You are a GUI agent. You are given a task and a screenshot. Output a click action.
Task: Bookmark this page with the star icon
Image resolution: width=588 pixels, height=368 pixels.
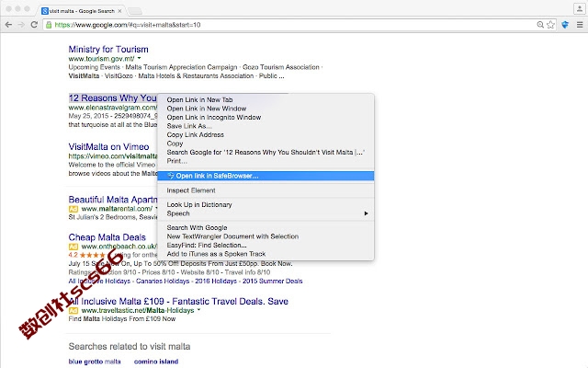(550, 25)
